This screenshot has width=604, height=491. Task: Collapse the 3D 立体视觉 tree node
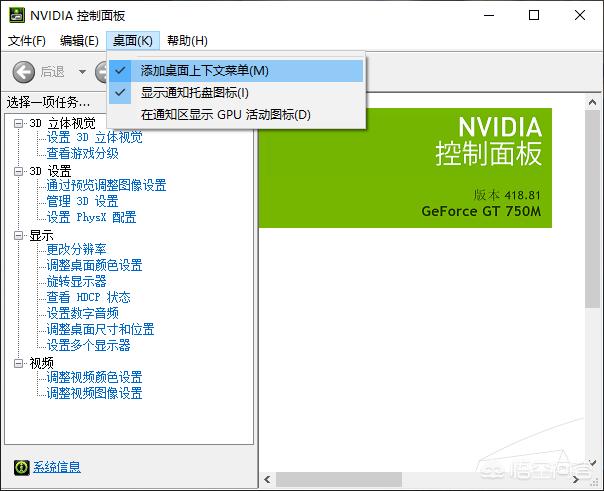[18, 124]
